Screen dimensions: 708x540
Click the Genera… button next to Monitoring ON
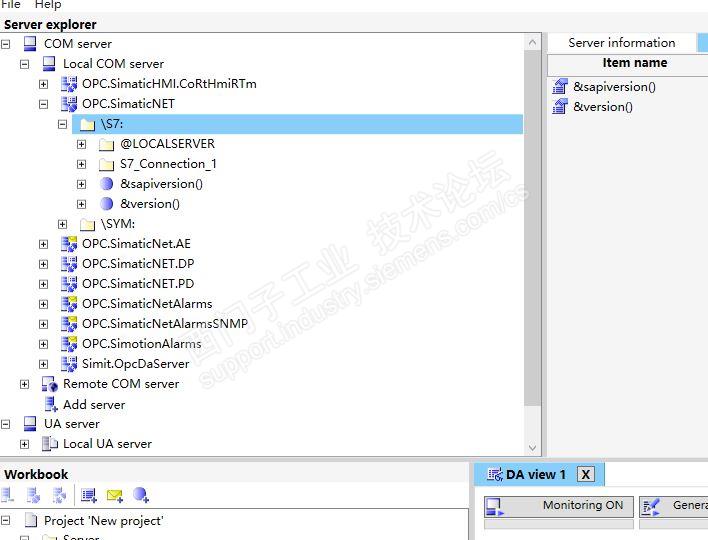click(x=674, y=507)
